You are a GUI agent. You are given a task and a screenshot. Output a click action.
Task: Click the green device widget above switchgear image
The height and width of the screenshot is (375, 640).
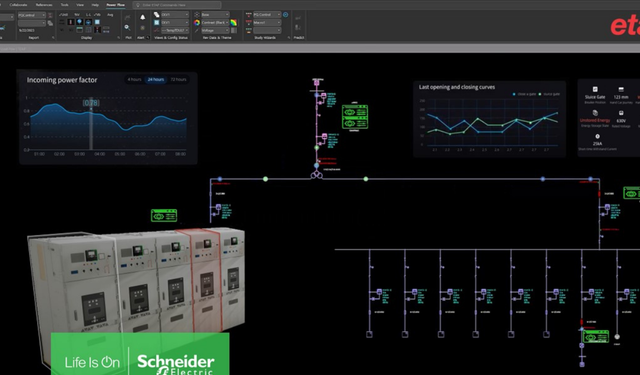[x=164, y=215]
